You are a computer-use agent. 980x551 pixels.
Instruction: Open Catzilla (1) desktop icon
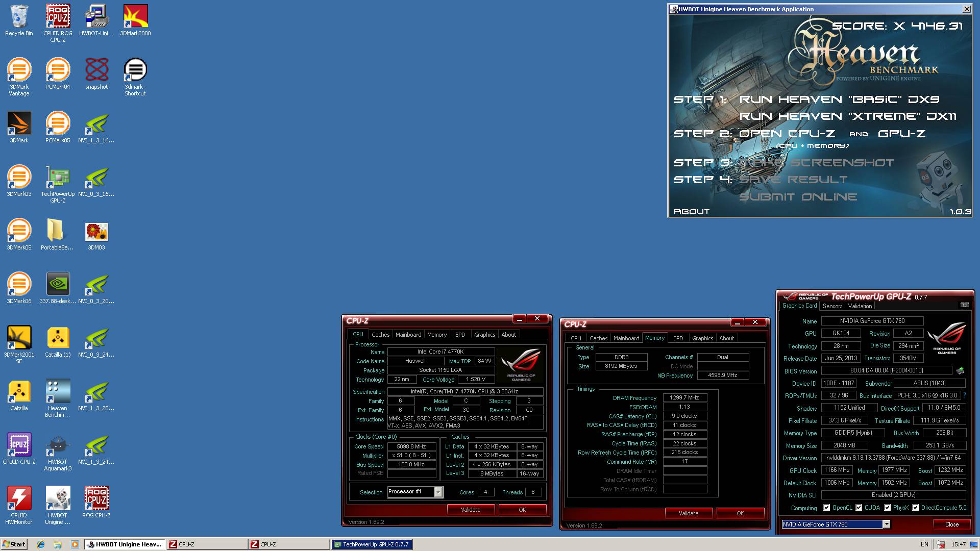pos(58,342)
